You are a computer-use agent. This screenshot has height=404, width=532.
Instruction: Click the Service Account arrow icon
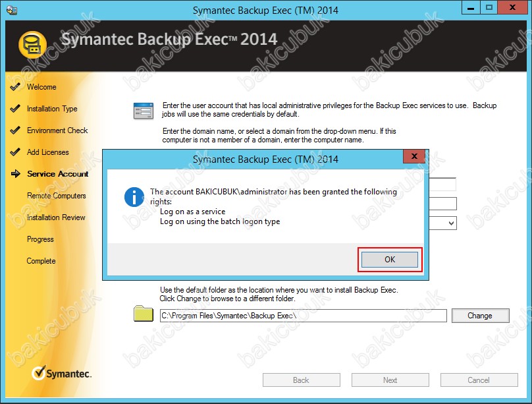click(x=16, y=174)
